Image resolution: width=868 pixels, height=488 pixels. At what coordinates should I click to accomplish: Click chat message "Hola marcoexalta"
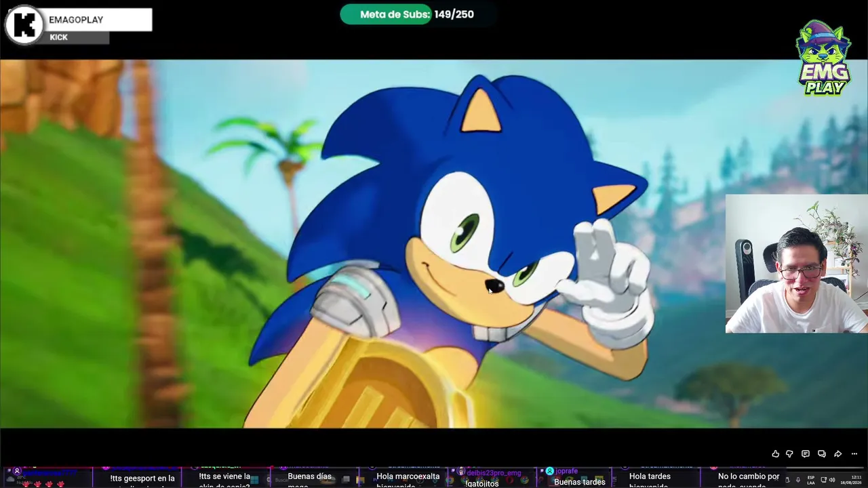click(408, 476)
